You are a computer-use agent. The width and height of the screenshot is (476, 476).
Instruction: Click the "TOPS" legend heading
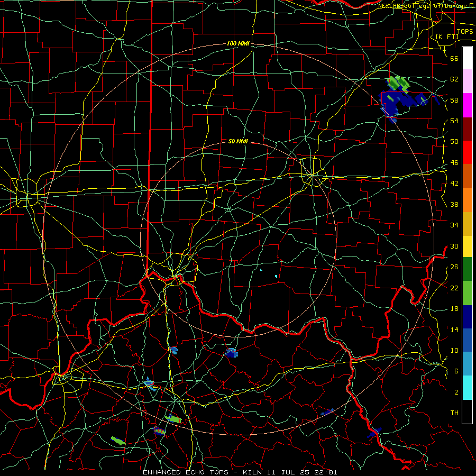click(x=465, y=32)
